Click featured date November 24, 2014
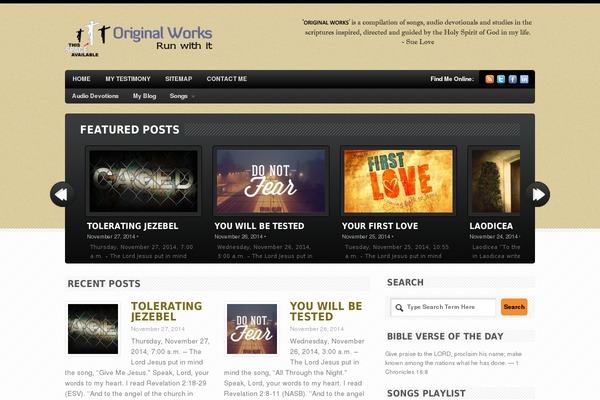 click(494, 237)
